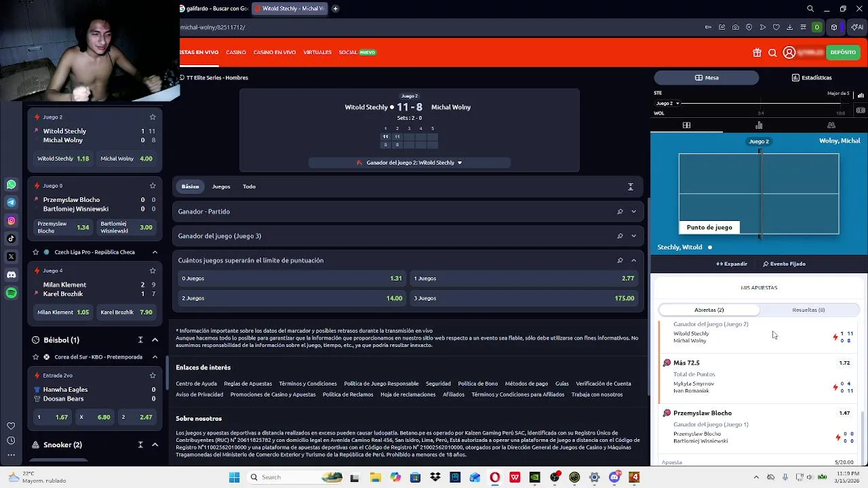The height and width of the screenshot is (488, 868).
Task: Collapse the Czech Liga Pro league
Action: (x=155, y=252)
